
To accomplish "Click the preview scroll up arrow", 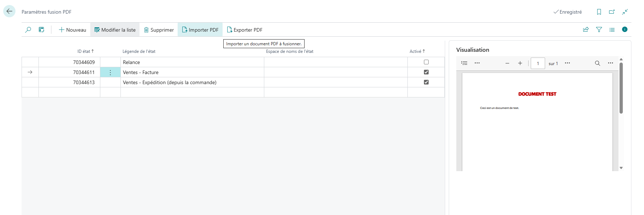I will 621,59.
